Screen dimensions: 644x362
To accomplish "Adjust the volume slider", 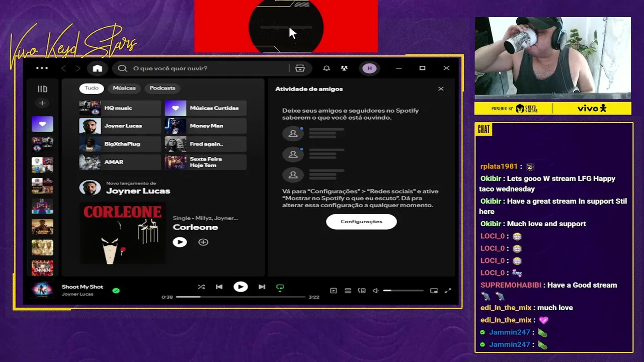I will 403,291.
